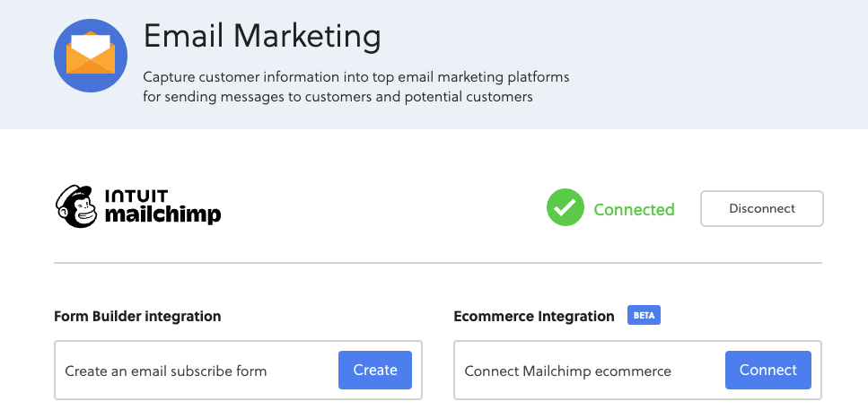Click the horizontal divider under Mailchimp

pyautogui.click(x=438, y=263)
